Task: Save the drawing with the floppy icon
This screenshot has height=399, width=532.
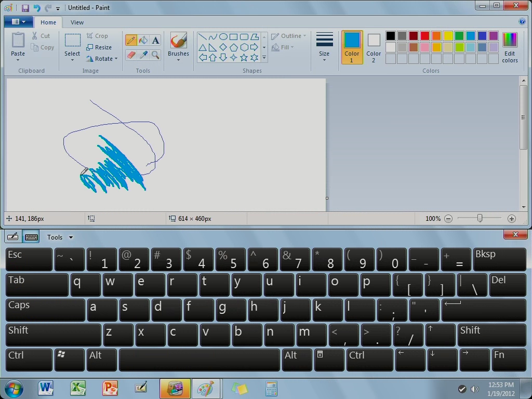Action: (x=25, y=8)
